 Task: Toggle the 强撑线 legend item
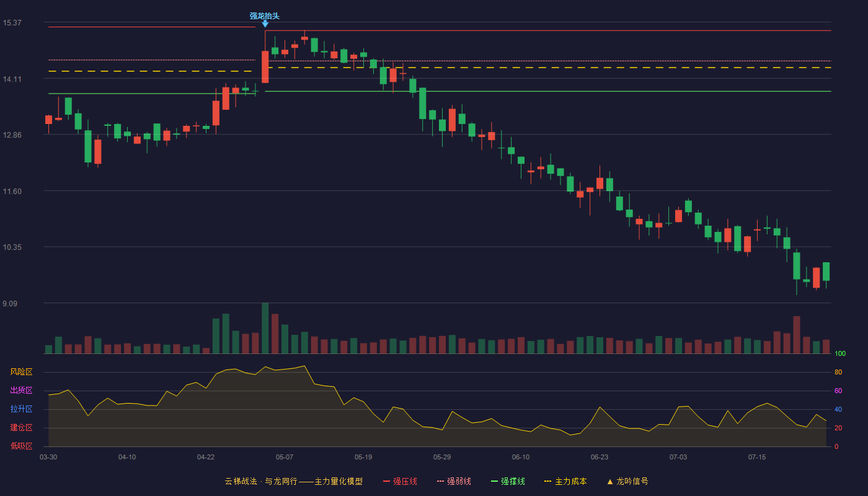[x=508, y=481]
